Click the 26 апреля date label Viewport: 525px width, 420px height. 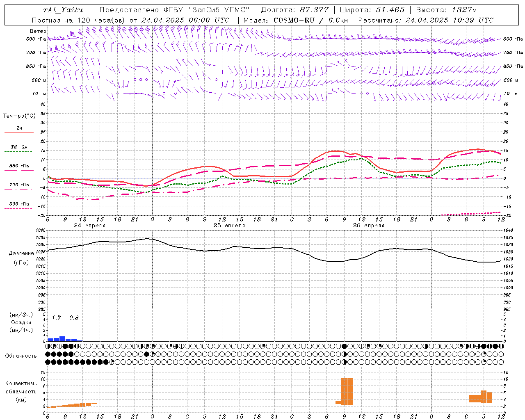(x=369, y=226)
